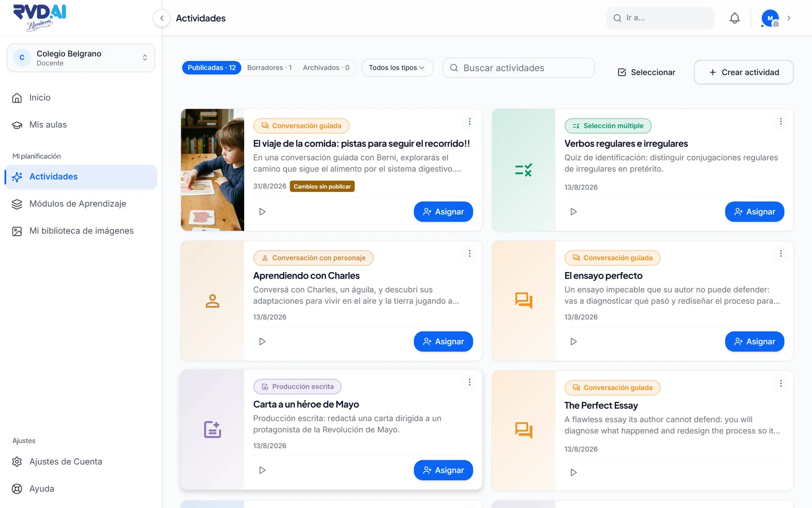Open the title Carta a un héroe de Mayo
812x508 pixels.
tap(306, 405)
